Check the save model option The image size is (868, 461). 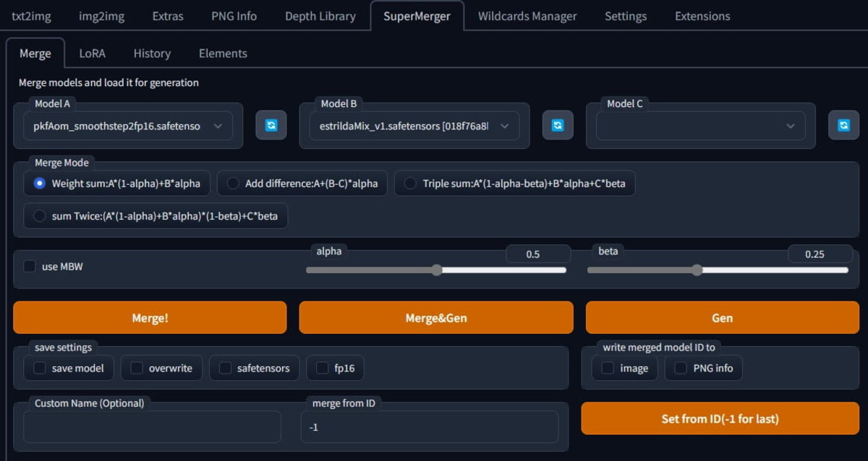[69, 369]
